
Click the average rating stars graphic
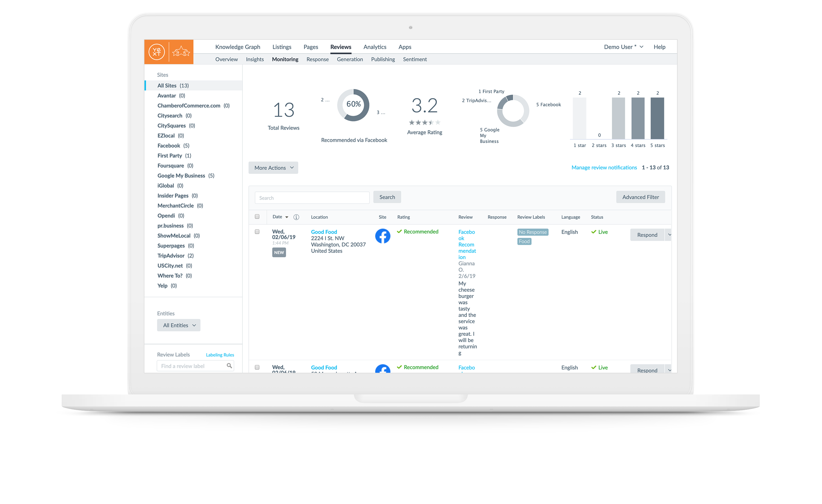[x=424, y=122]
